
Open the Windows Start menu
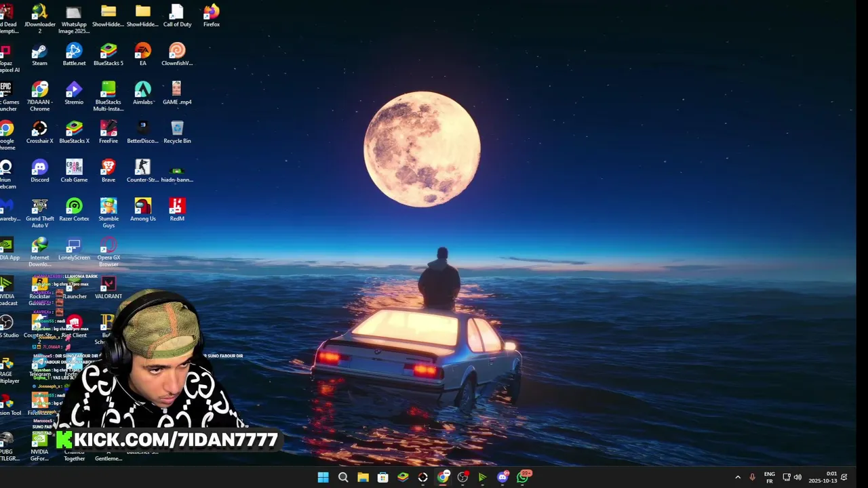tap(323, 477)
